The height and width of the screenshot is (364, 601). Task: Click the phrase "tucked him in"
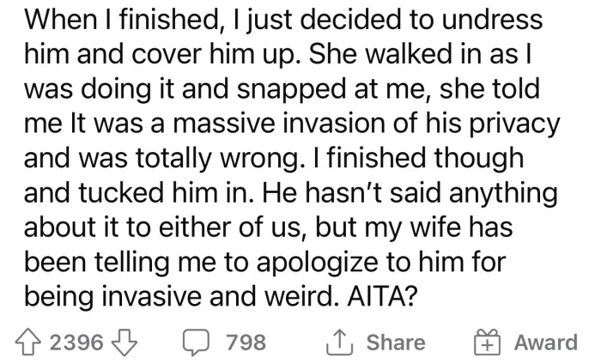pos(175,191)
